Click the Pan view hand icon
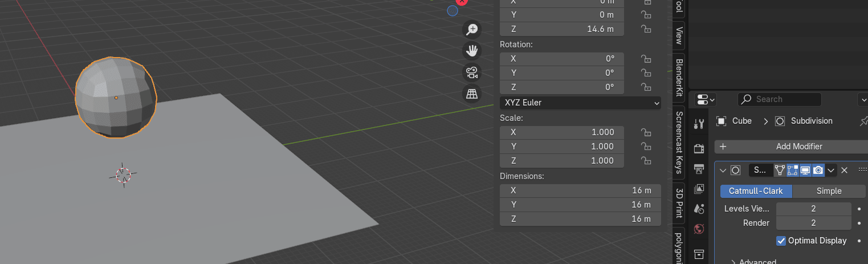The width and height of the screenshot is (868, 264). 472,51
